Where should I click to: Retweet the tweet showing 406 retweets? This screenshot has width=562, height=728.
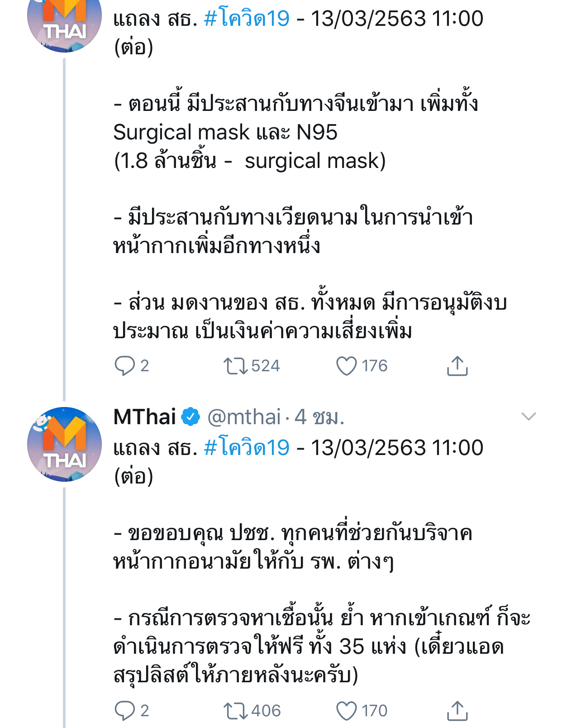(x=235, y=711)
